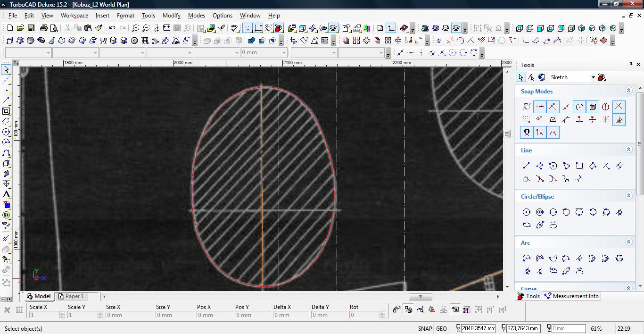The width and height of the screenshot is (644, 334).
Task: Click the Paste clipboard icon
Action: 88,28
